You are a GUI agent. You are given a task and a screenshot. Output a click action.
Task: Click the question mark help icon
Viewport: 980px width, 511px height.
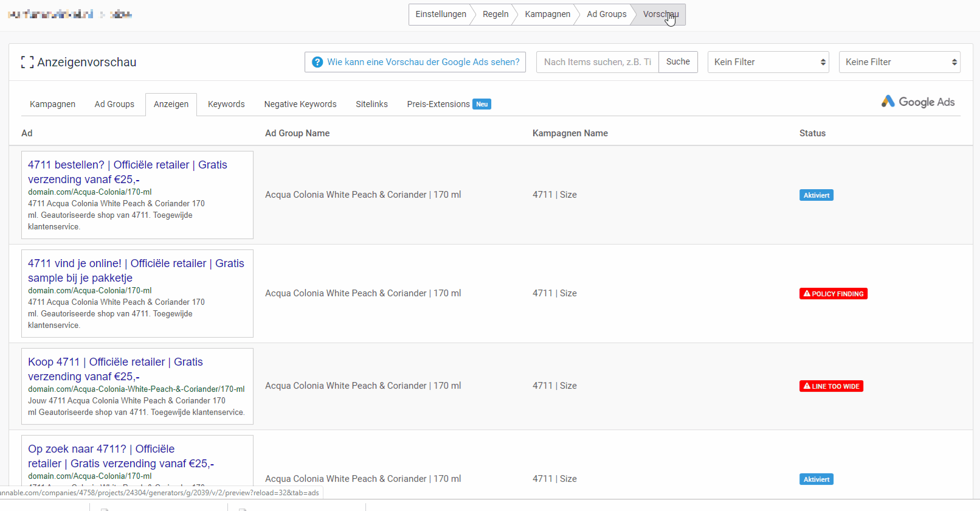(x=317, y=62)
